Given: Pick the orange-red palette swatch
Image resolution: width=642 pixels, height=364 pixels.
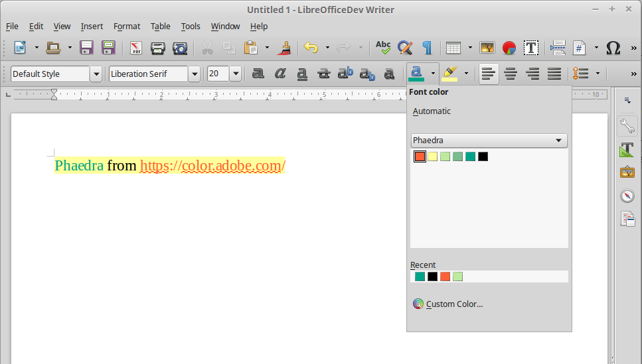Looking at the screenshot, I should click(x=420, y=156).
